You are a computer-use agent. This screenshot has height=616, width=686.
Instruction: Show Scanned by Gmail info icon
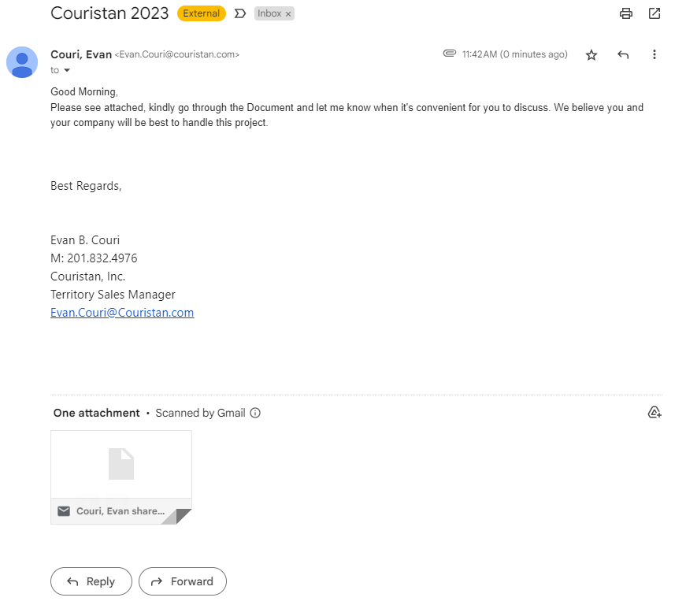[x=255, y=413]
